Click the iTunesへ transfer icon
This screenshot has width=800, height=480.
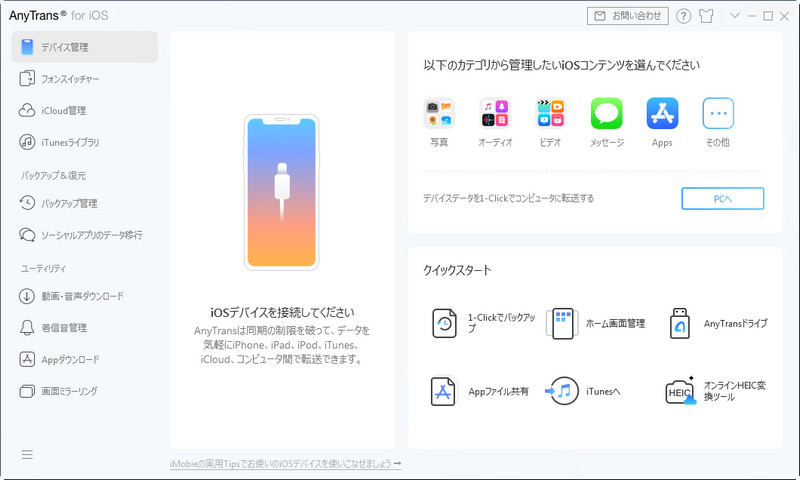pyautogui.click(x=562, y=391)
